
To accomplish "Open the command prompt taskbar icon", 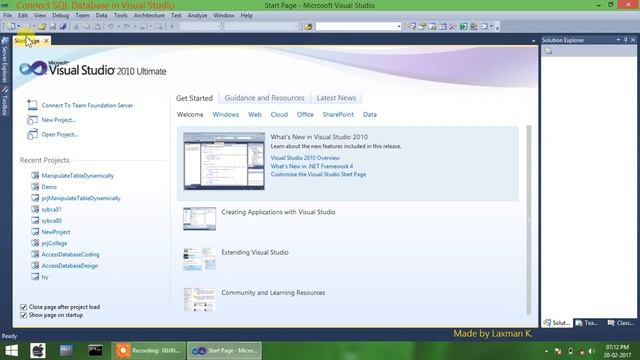I will coord(96,351).
